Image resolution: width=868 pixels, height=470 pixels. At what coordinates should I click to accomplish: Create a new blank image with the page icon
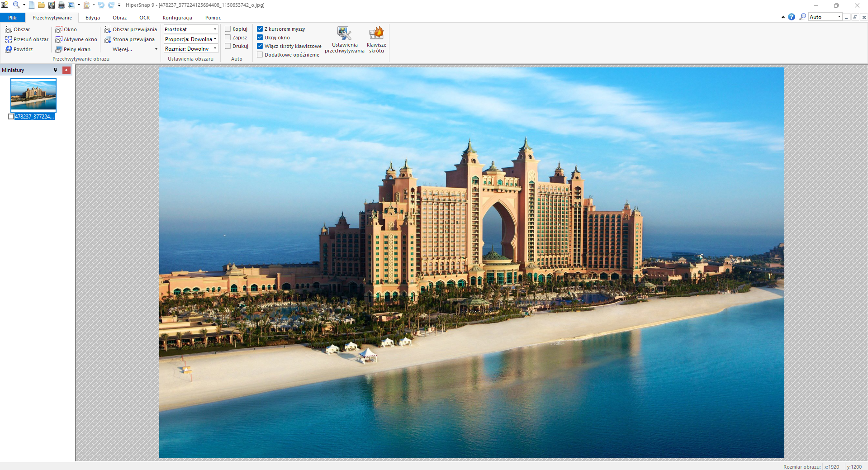tap(32, 5)
